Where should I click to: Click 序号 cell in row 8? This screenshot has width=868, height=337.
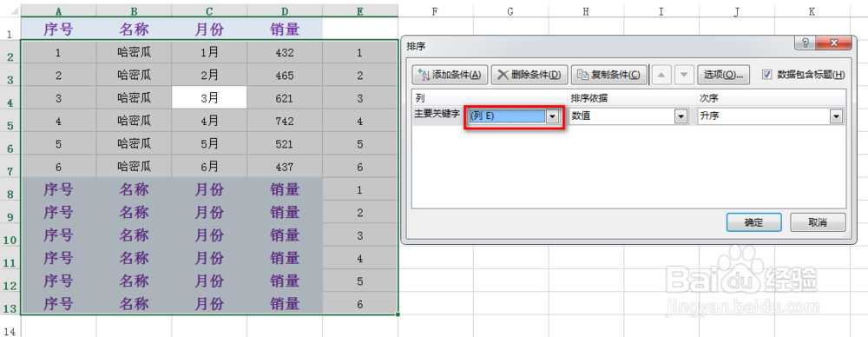58,189
